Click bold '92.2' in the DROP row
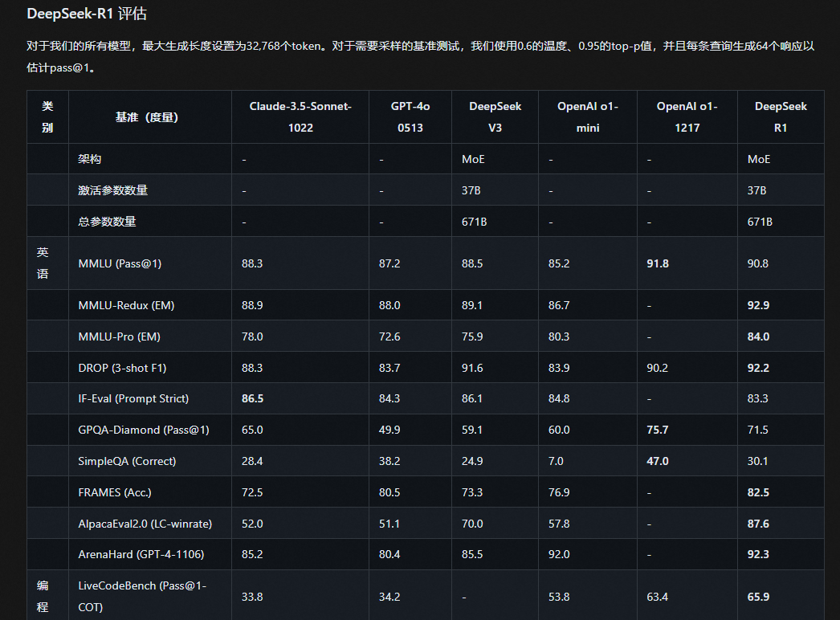This screenshot has height=620, width=840. [x=758, y=368]
